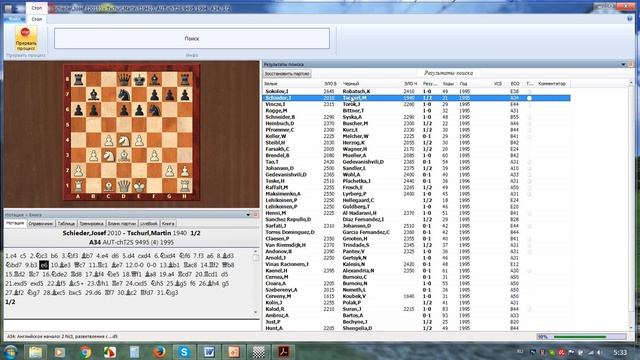Select the black bishop on b7

tap(93, 95)
